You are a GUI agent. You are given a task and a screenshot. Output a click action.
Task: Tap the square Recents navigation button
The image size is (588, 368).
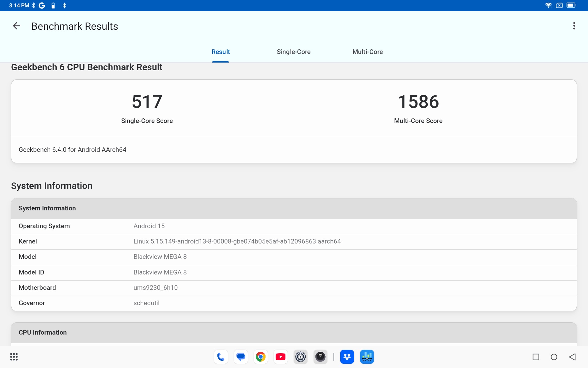[536, 357]
